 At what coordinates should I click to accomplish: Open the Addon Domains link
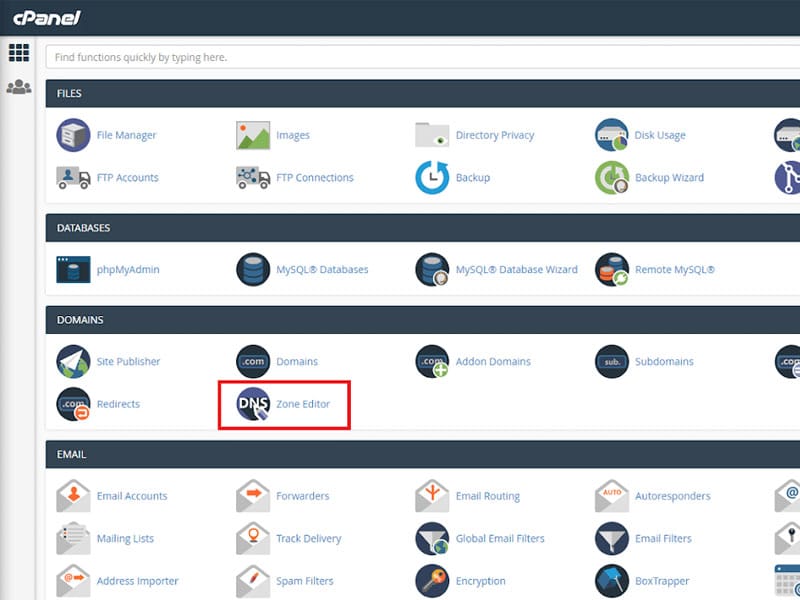coord(493,361)
